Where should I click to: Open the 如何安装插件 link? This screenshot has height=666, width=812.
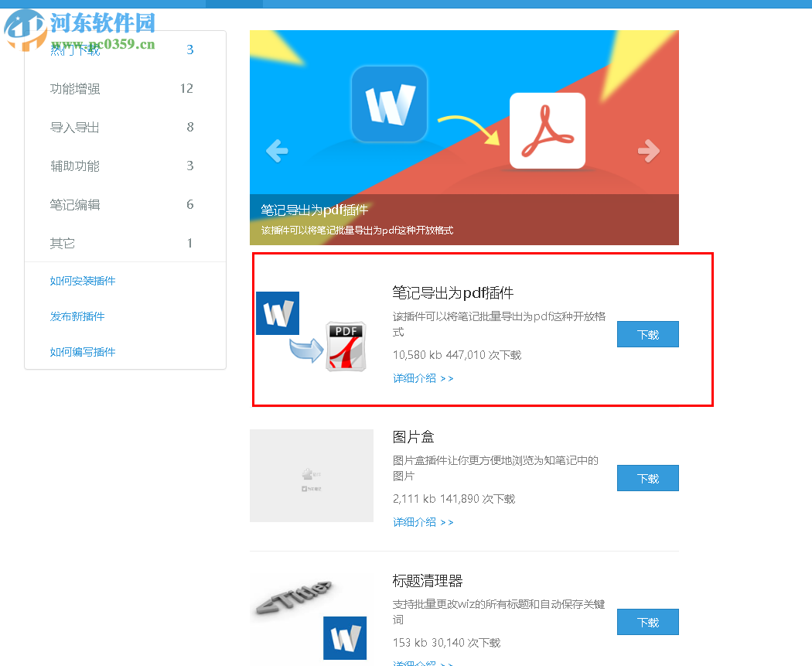point(83,281)
